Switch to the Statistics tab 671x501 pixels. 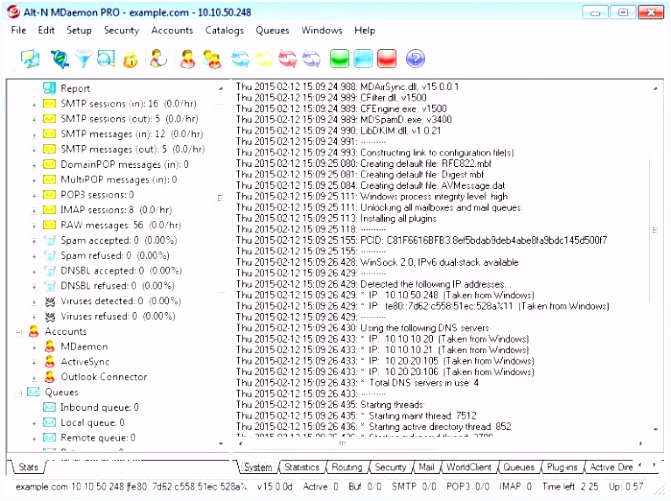point(302,467)
